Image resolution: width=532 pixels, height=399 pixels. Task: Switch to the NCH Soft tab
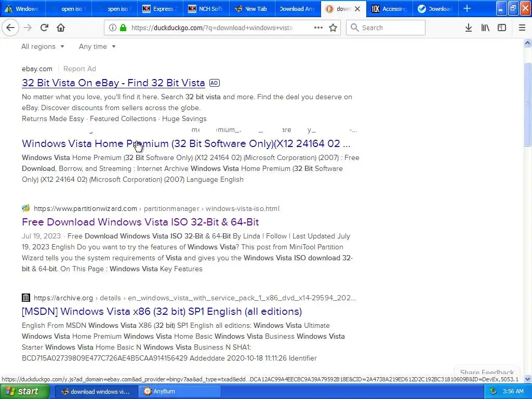[x=206, y=9]
